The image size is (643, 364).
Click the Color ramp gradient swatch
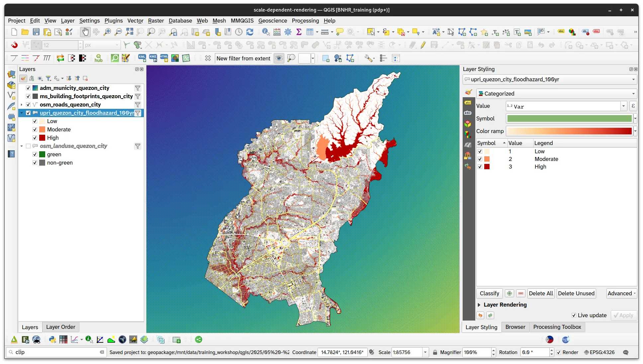point(569,131)
